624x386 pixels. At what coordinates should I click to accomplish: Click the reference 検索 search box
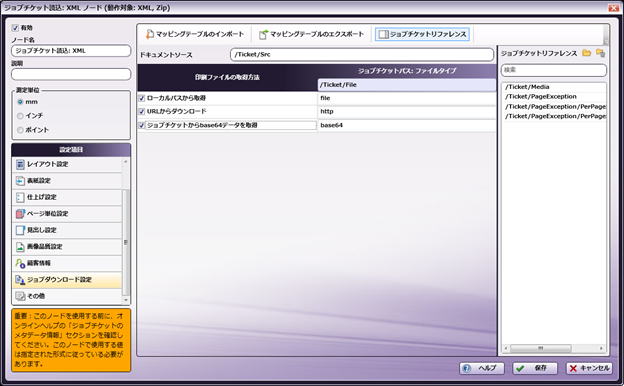click(x=554, y=70)
